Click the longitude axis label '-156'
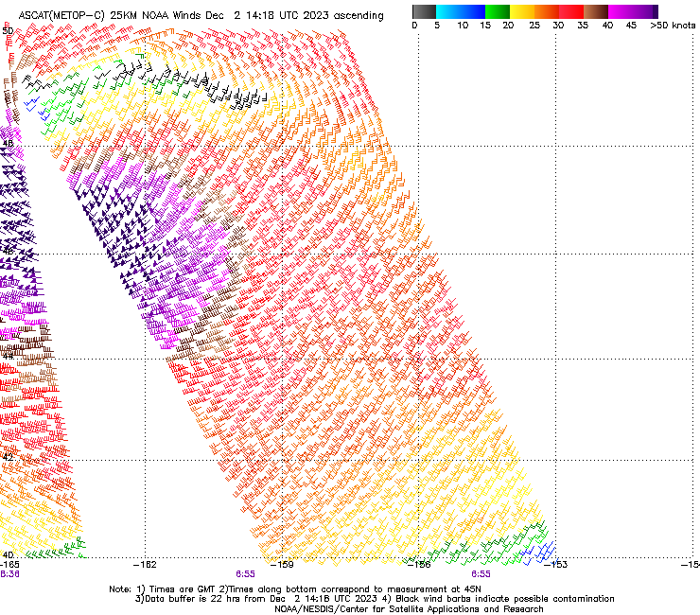The image size is (700, 615). click(419, 565)
